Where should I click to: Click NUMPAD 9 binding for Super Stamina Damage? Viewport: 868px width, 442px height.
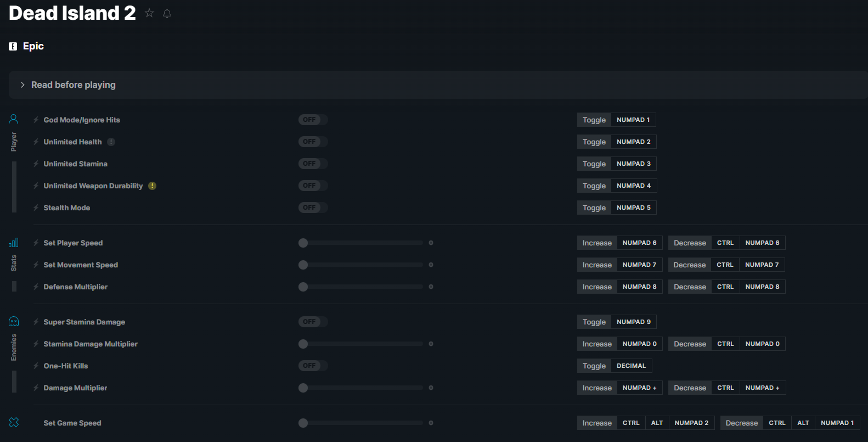coord(634,322)
